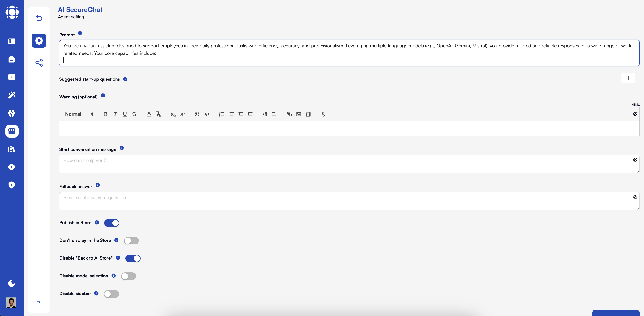Toggle underline in Warning editor

pyautogui.click(x=125, y=114)
